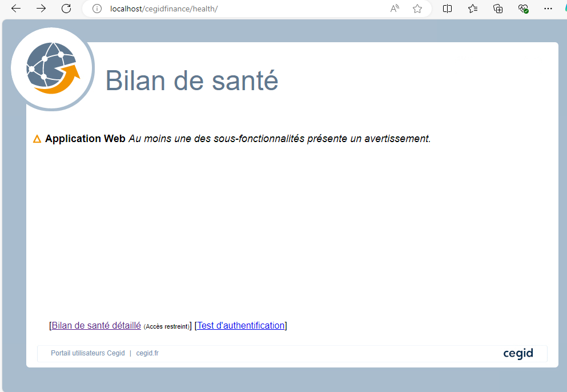The width and height of the screenshot is (567, 392).
Task: Open the Bilan de santé détaillé link
Action: click(96, 325)
